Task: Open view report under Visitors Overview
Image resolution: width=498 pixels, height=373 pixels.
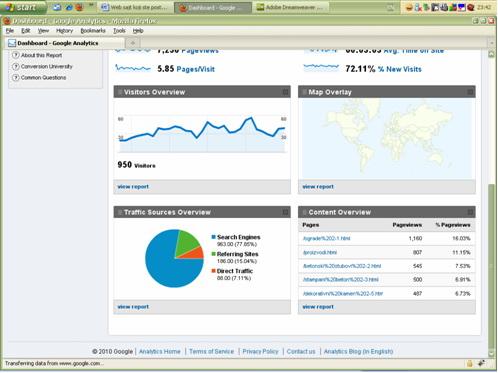Action: pos(133,187)
